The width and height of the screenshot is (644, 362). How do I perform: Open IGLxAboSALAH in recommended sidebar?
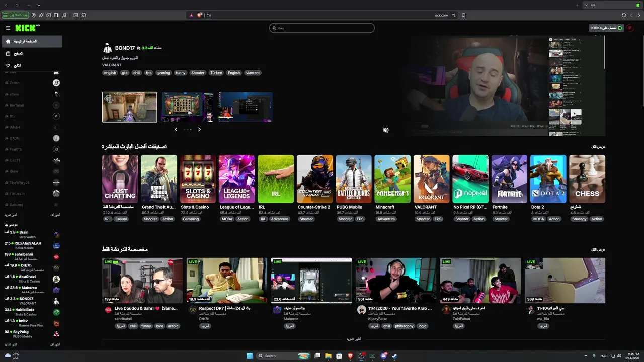[x=31, y=245]
